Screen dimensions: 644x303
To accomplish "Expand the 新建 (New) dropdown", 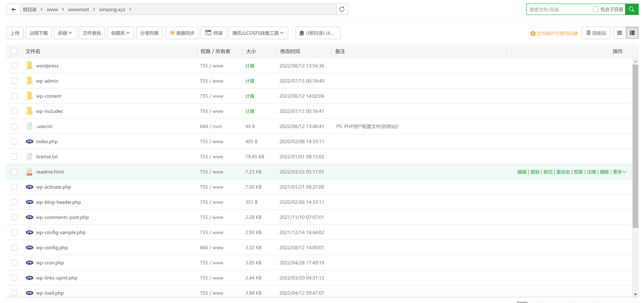I will point(65,33).
